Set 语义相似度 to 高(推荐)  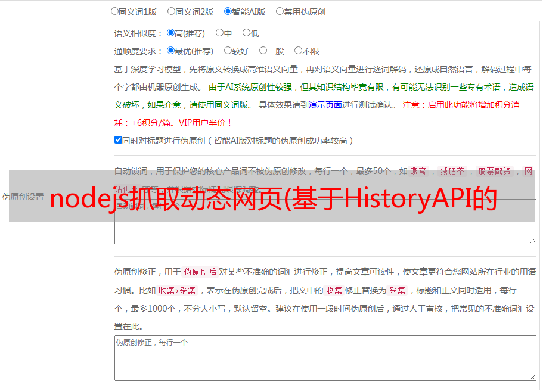(x=170, y=33)
